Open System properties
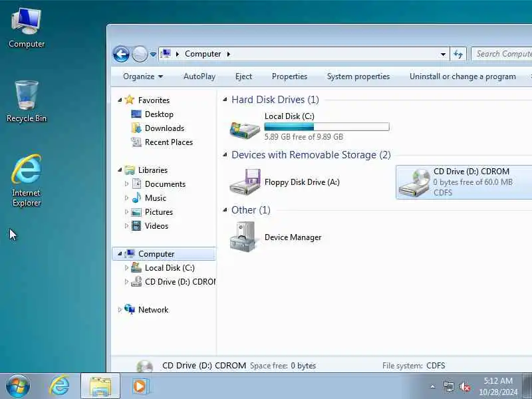The height and width of the screenshot is (399, 532). tap(358, 76)
